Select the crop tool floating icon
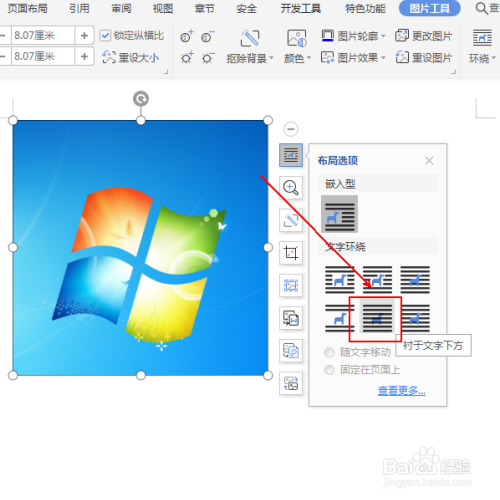This screenshot has width=500, height=500. coord(291,253)
